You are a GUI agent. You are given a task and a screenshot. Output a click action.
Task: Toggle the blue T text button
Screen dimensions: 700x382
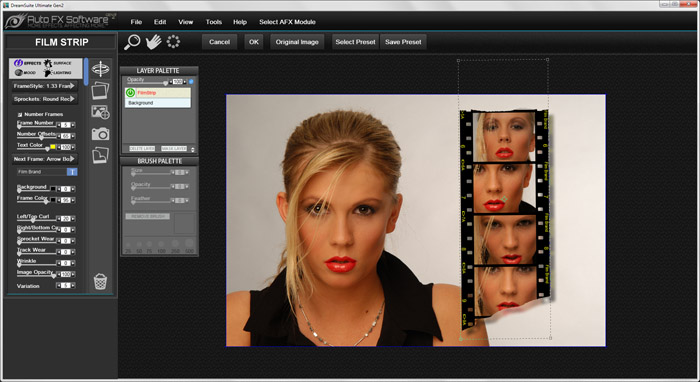[x=72, y=172]
